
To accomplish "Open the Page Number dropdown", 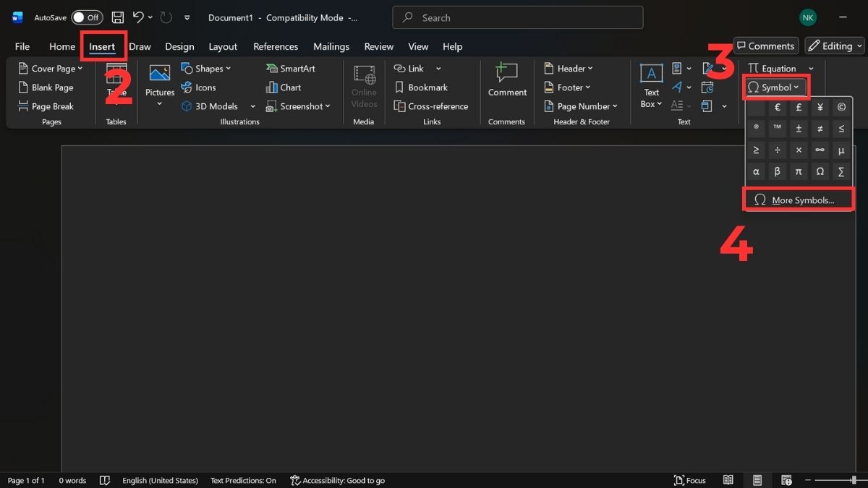I will pos(582,106).
